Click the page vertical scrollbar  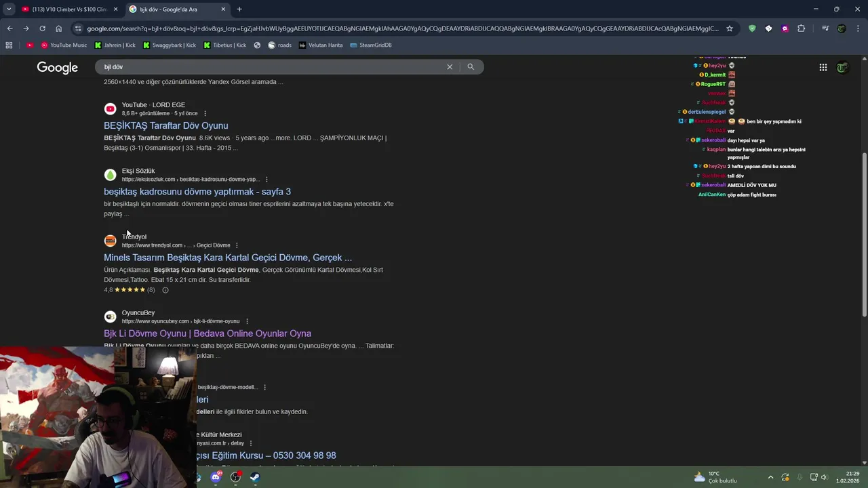[864, 234]
